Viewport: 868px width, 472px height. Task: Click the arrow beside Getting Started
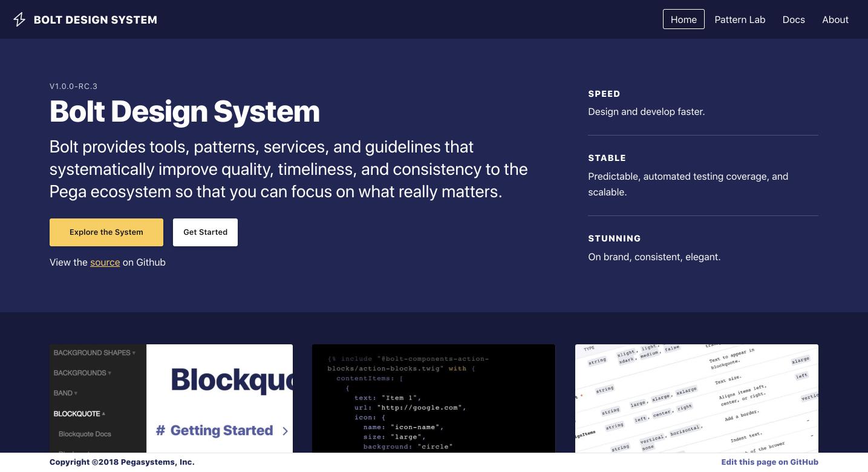point(285,431)
